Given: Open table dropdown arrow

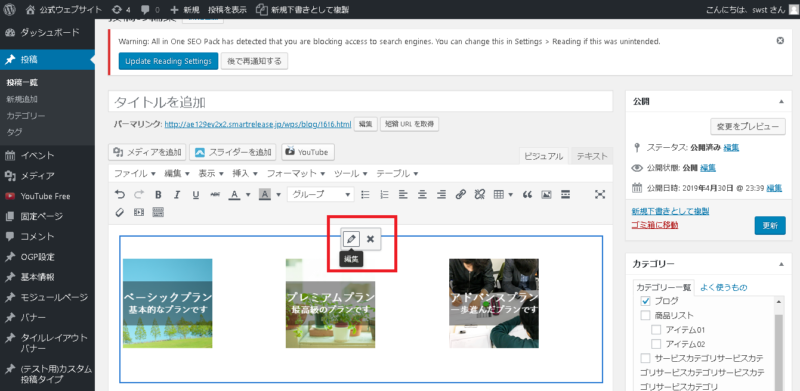Looking at the screenshot, I should (511, 194).
